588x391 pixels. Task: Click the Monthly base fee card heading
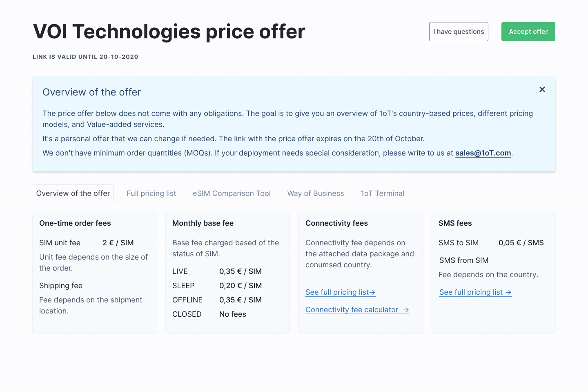pyautogui.click(x=203, y=223)
